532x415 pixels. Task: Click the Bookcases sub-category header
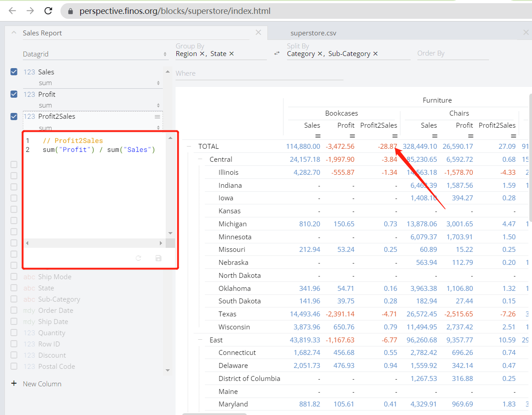341,113
